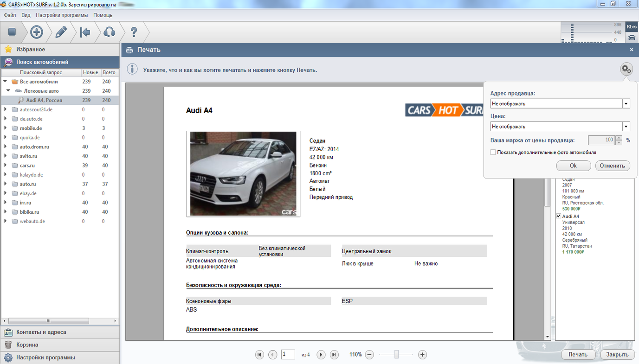Open print settings gear icon
639x364 pixels.
(x=626, y=70)
